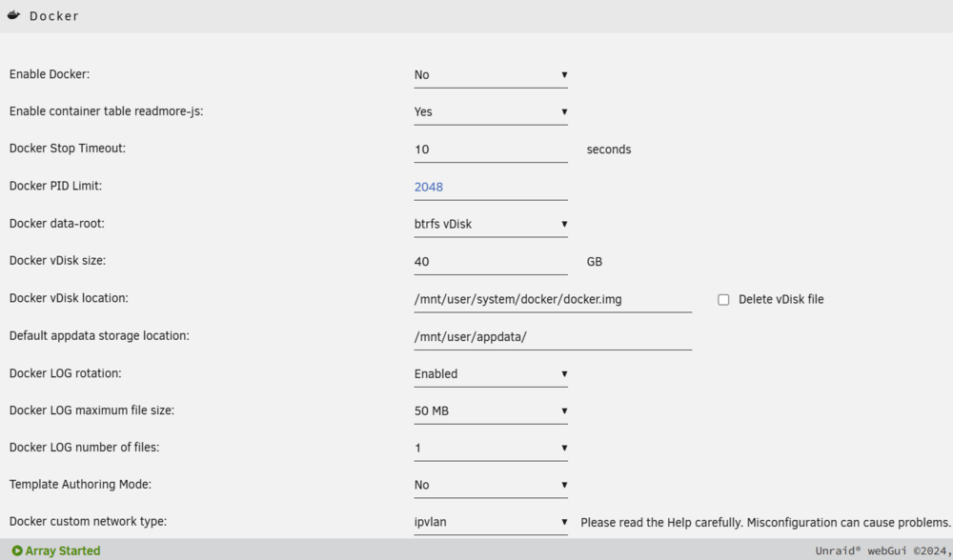The image size is (953, 560).
Task: Open the Template Authoring Mode dropdown
Action: [x=491, y=486]
